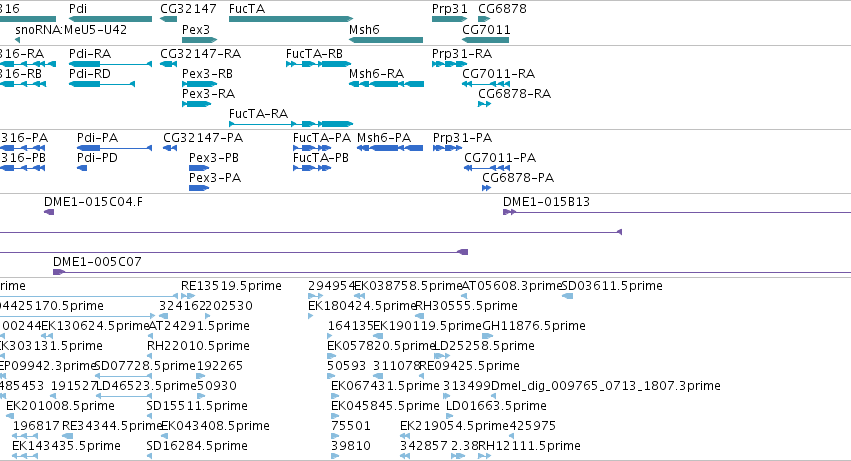The image size is (851, 461).
Task: Open the RE34344.5prime EST label
Action: coord(112,426)
